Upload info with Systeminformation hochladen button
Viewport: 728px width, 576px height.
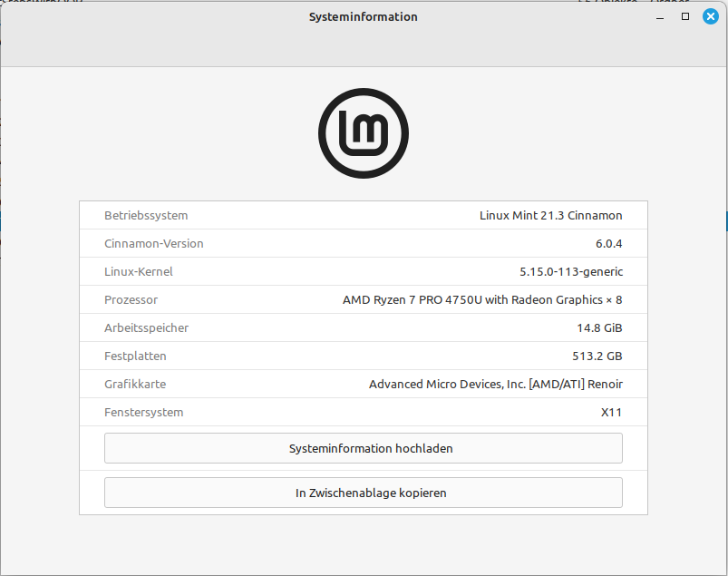364,448
